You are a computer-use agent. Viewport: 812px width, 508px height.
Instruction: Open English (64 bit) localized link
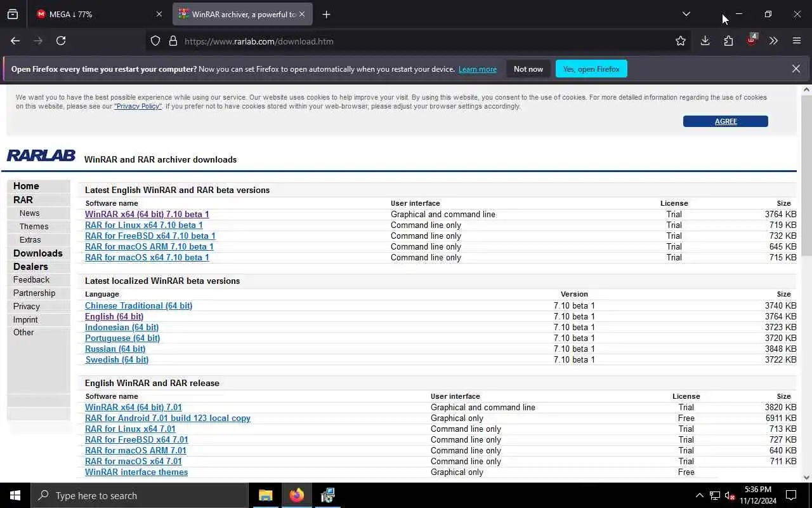114,316
